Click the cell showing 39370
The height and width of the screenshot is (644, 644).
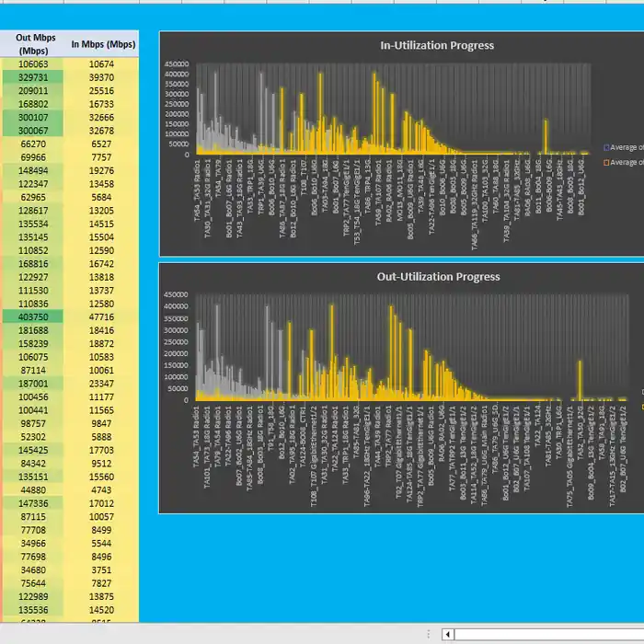coord(101,77)
